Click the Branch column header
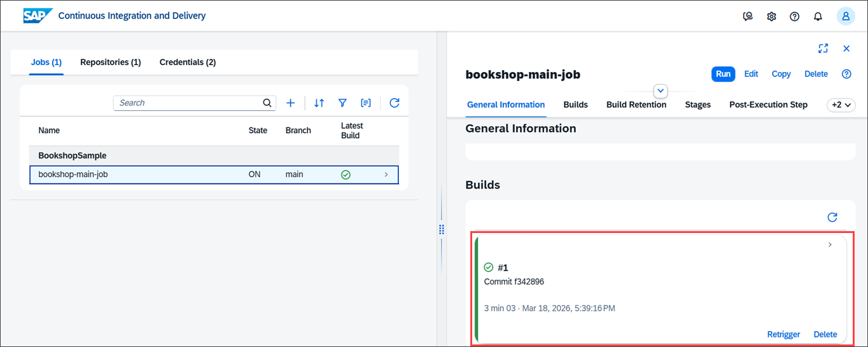This screenshot has width=868, height=347. click(298, 131)
